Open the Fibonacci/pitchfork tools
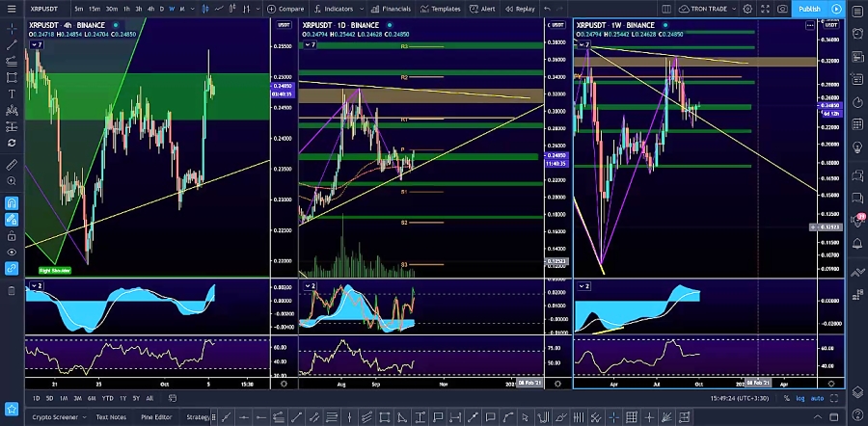This screenshot has height=426, width=868. (12, 62)
